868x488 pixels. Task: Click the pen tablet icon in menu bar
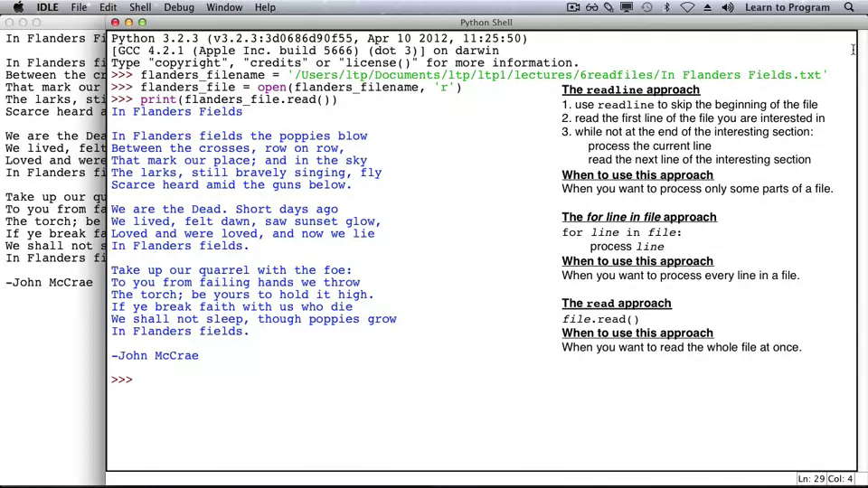(x=609, y=7)
